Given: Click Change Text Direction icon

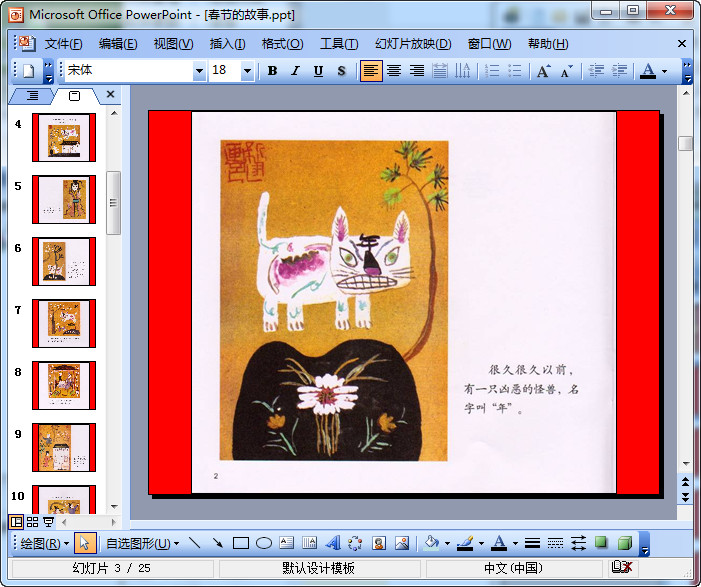Looking at the screenshot, I should pos(463,71).
